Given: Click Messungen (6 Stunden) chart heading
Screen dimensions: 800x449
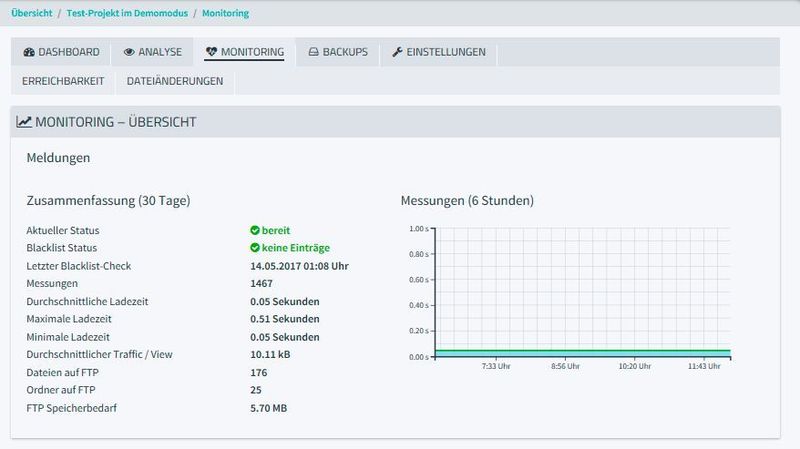Looking at the screenshot, I should pyautogui.click(x=467, y=201).
